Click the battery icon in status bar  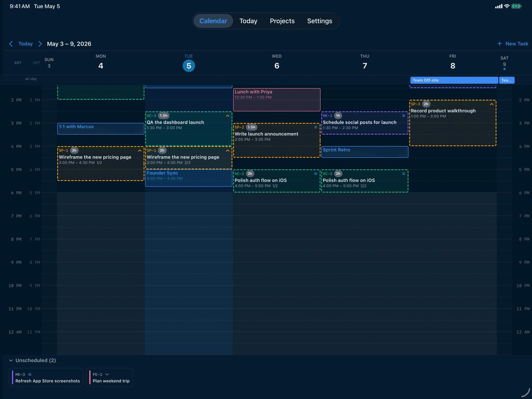pos(516,7)
